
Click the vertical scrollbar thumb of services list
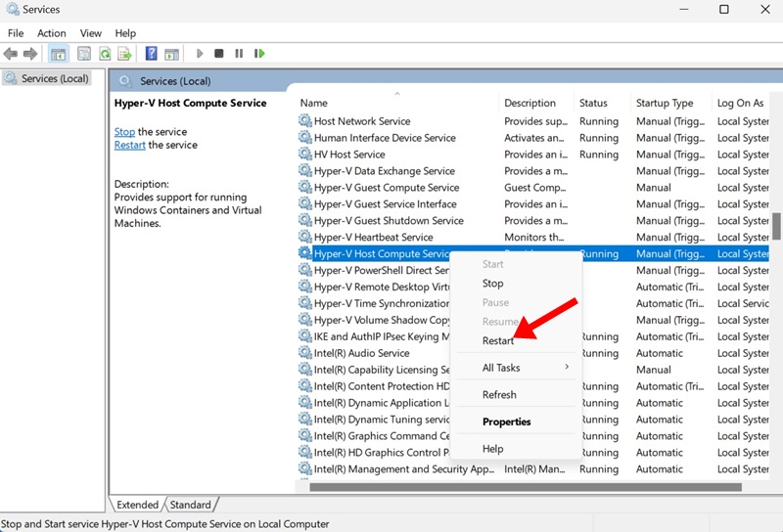[776, 227]
